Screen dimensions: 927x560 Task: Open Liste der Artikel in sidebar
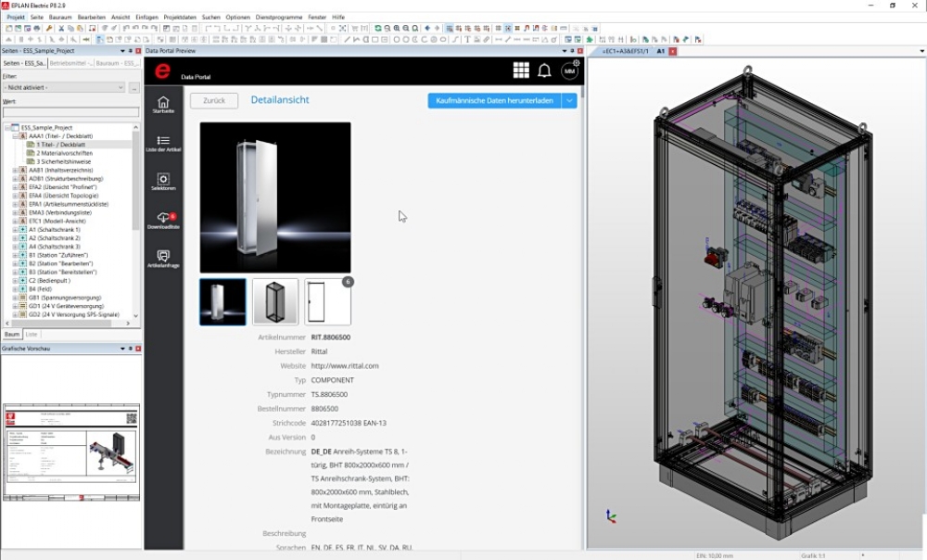[x=163, y=143]
